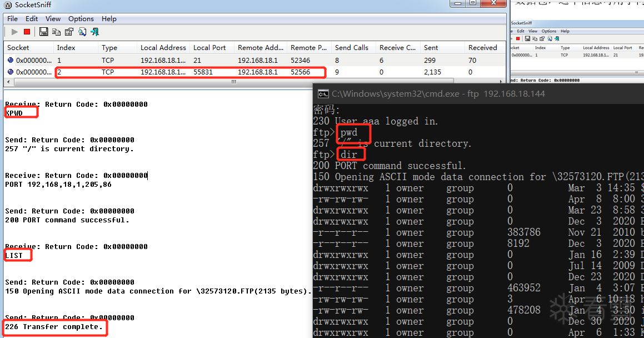Open the Help menu

click(109, 18)
